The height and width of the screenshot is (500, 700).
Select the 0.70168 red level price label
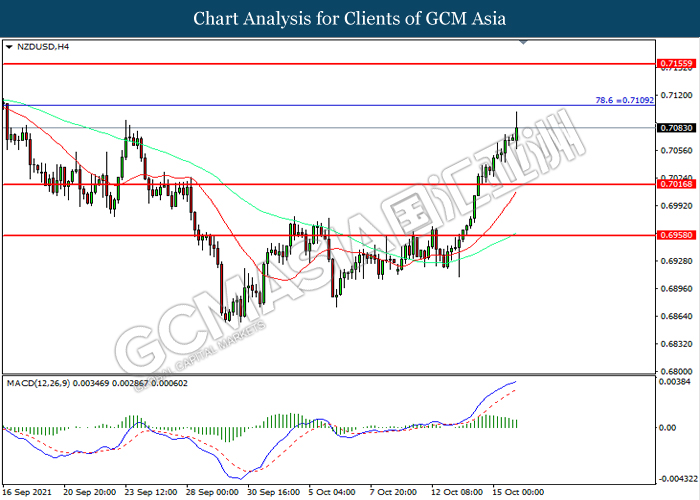pos(676,184)
